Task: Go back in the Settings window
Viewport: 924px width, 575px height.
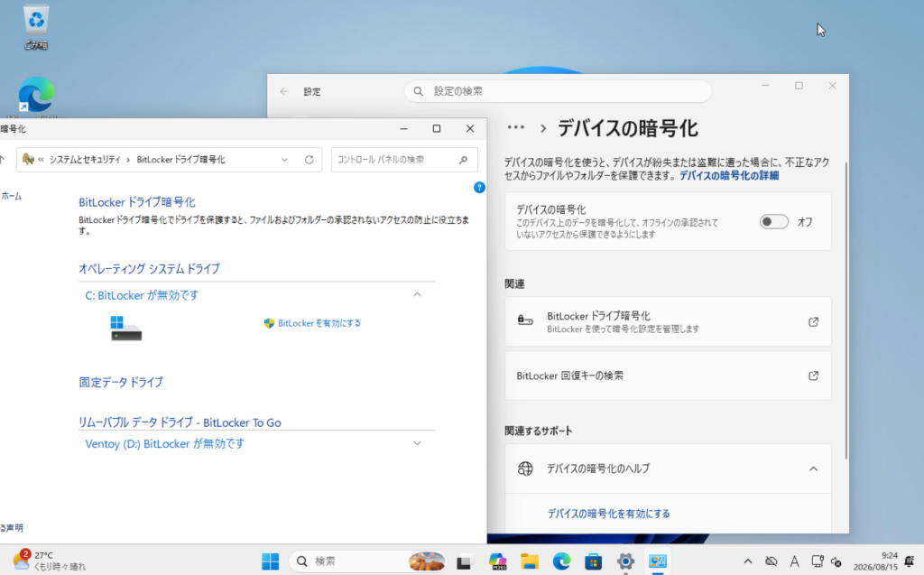Action: [x=284, y=91]
